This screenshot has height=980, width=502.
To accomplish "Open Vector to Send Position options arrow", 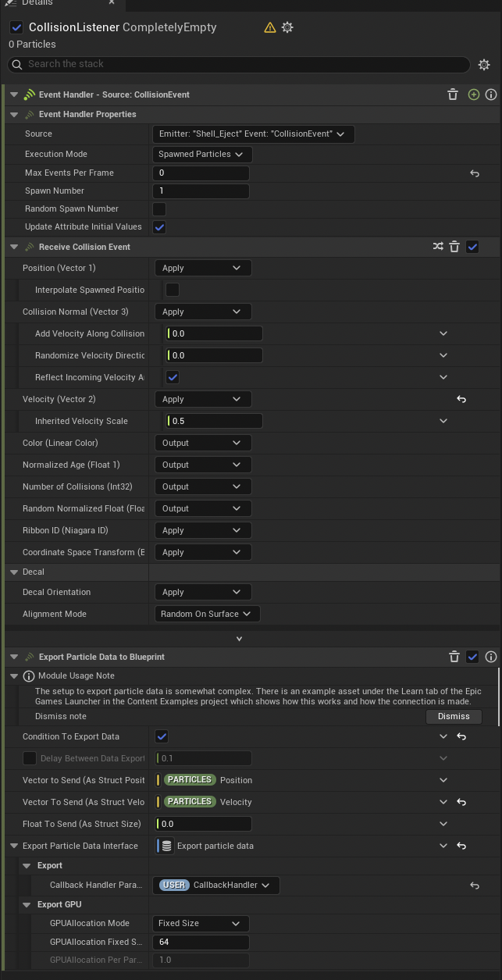I will pos(443,780).
